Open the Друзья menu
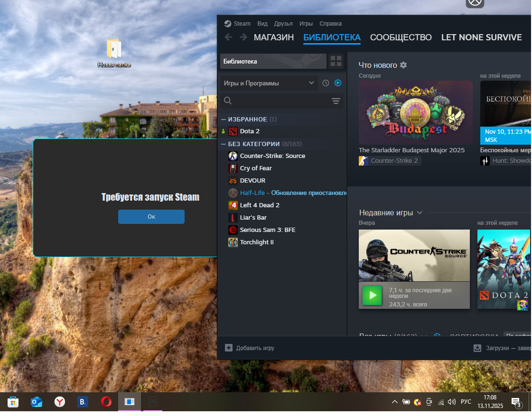The width and height of the screenshot is (532, 416). [283, 24]
